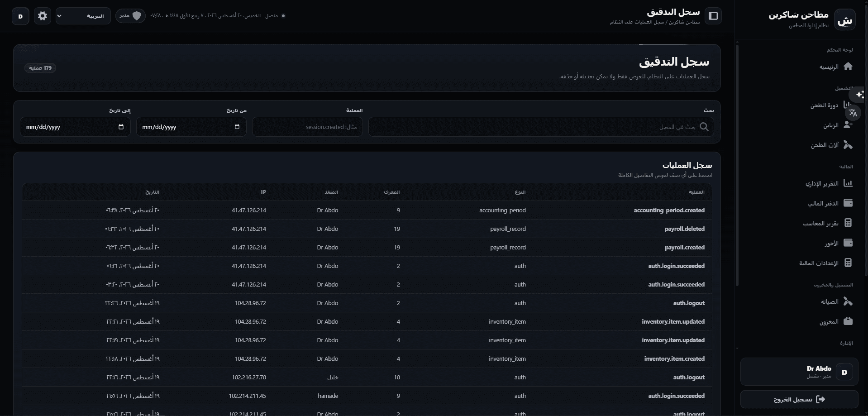The image size is (868, 416).
Task: Open الدفتر المالي wallet icon
Action: click(848, 203)
